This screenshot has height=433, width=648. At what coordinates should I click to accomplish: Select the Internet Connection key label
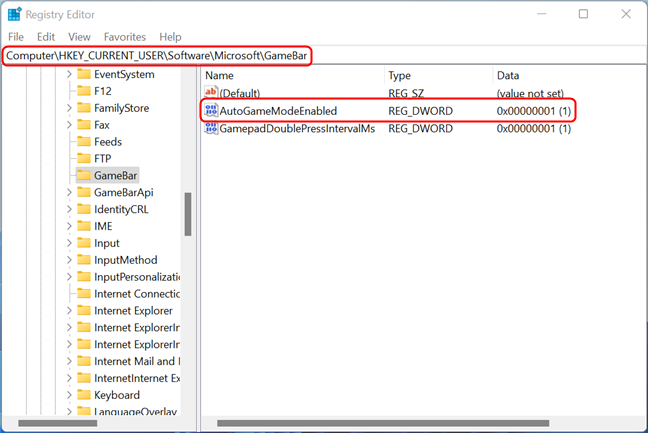(137, 294)
